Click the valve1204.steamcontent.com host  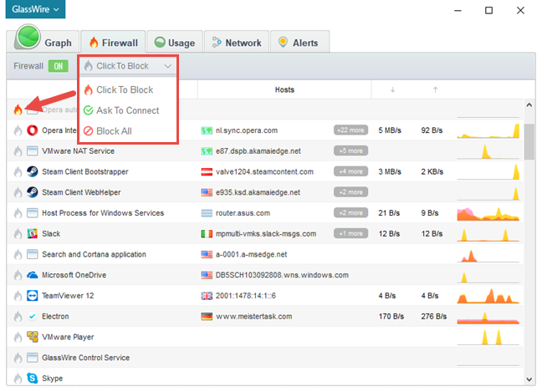[x=264, y=171]
